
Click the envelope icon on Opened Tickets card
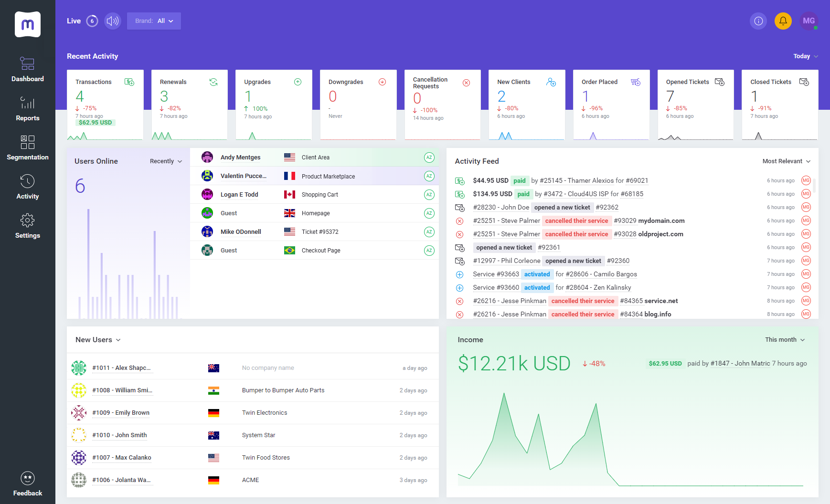pyautogui.click(x=720, y=82)
